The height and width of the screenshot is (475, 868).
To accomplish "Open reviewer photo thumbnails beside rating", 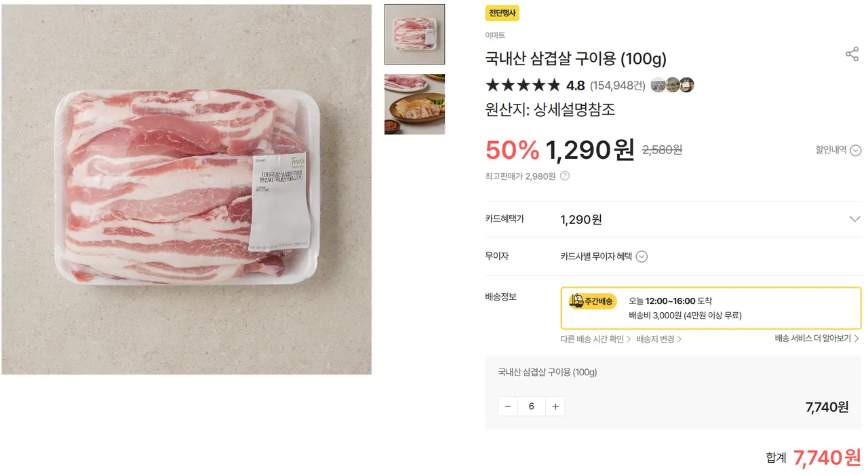I will (672, 85).
